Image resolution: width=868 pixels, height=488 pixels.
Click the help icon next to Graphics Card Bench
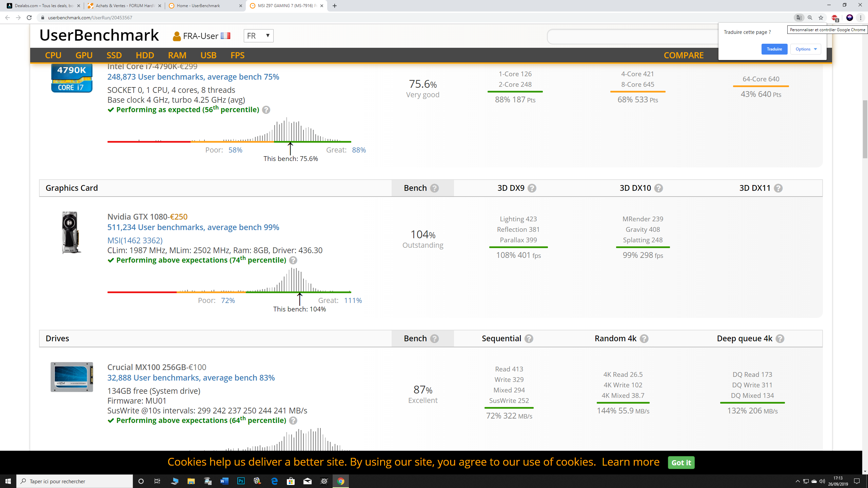[x=434, y=188]
